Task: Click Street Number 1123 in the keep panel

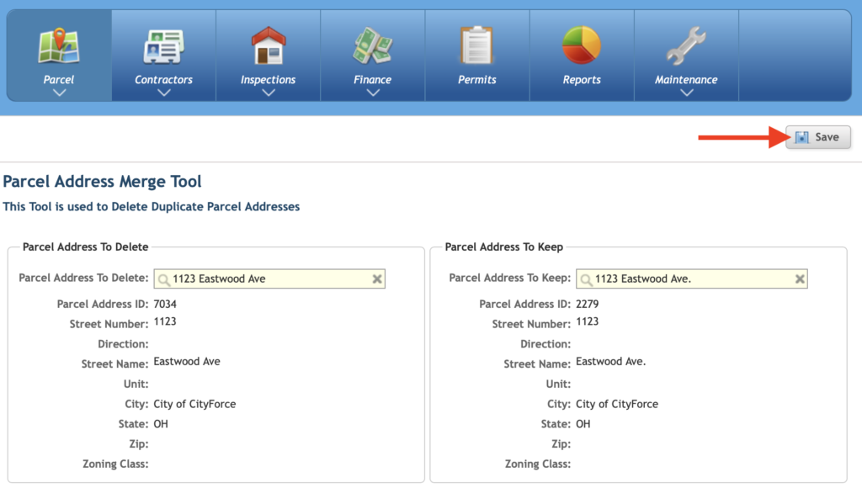Action: (x=587, y=321)
